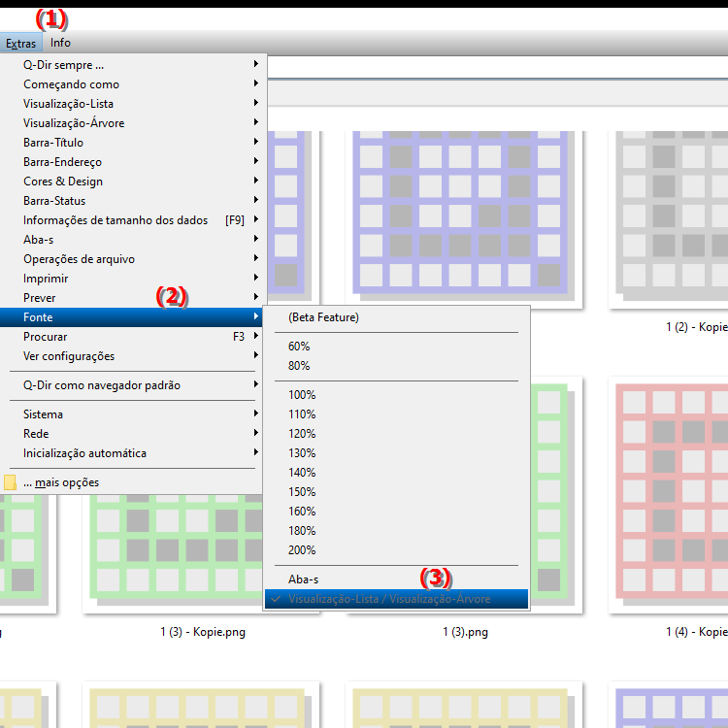Open the Prever submenu
The width and height of the screenshot is (728, 728).
(133, 298)
